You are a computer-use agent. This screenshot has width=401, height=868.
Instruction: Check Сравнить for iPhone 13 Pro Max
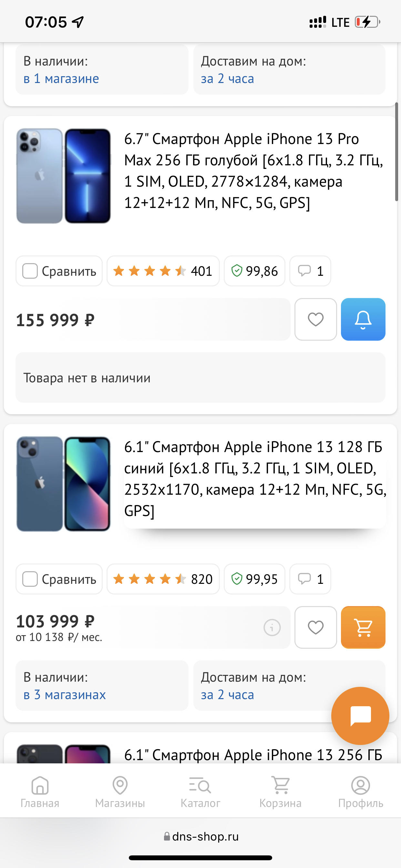tap(30, 271)
